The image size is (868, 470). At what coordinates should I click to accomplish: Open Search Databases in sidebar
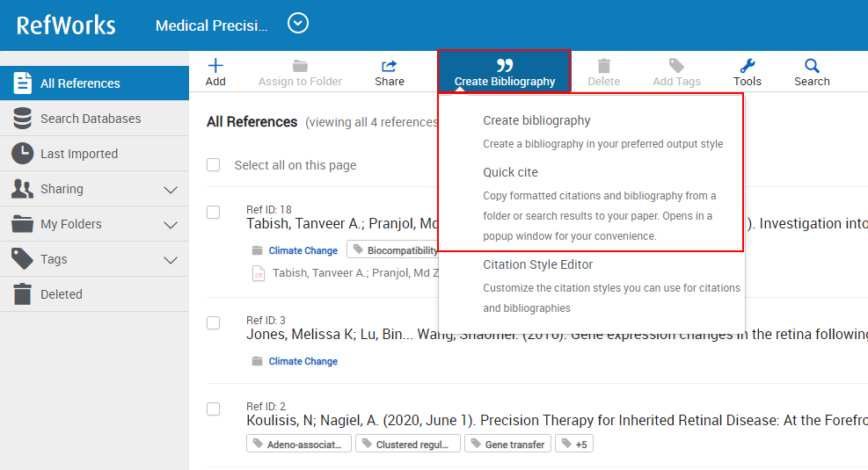(x=90, y=119)
